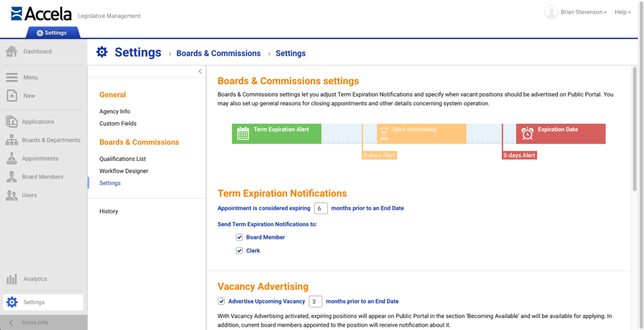Click the expiring months input field showing 6
644x330 pixels.
pyautogui.click(x=321, y=208)
